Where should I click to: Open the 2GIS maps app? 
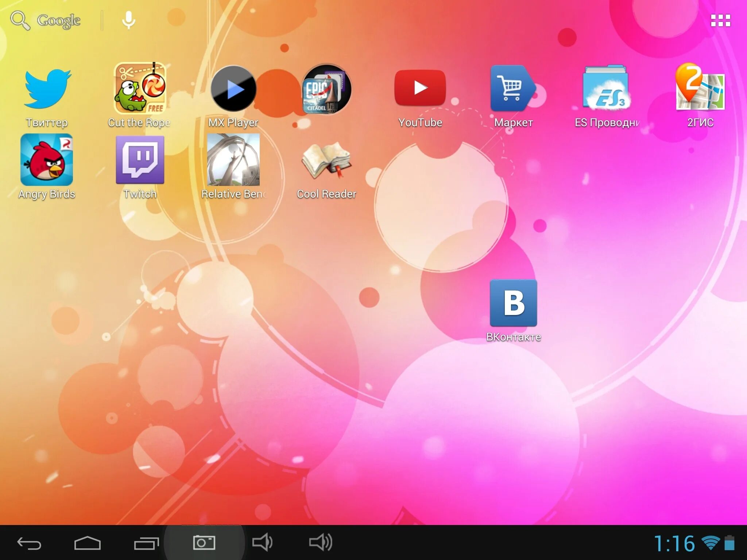click(700, 87)
